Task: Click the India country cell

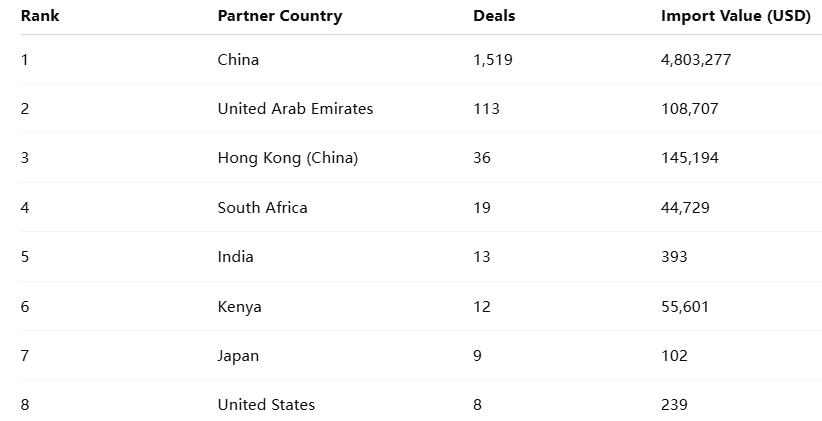Action: (235, 257)
